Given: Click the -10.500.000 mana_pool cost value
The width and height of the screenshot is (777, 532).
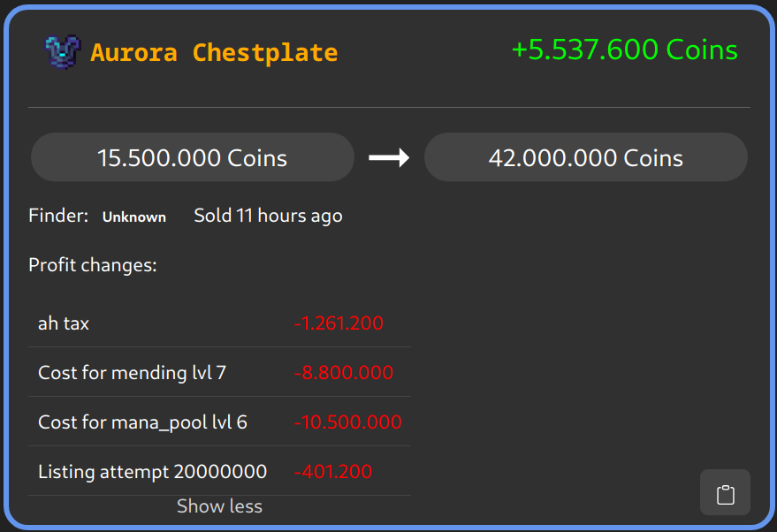Looking at the screenshot, I should pyautogui.click(x=347, y=422).
